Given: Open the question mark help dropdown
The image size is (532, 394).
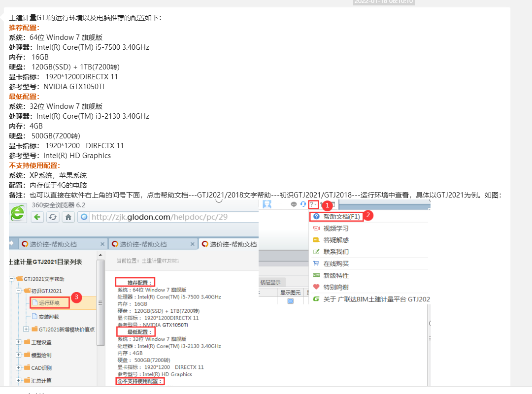Looking at the screenshot, I should tap(313, 205).
